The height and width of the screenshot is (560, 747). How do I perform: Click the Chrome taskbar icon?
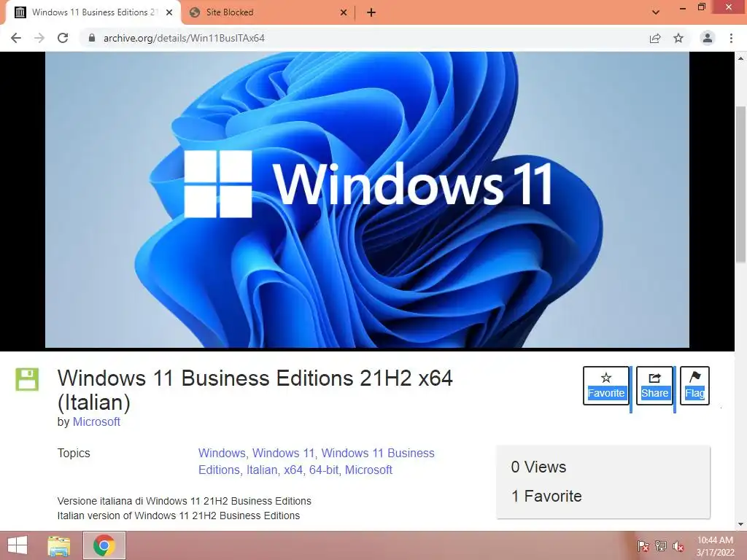(x=104, y=545)
